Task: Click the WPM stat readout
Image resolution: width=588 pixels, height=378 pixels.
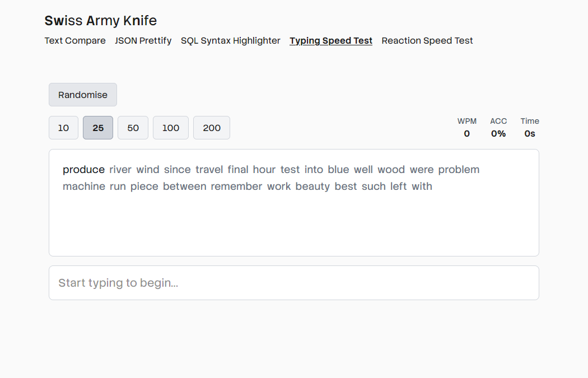Action: (x=467, y=128)
